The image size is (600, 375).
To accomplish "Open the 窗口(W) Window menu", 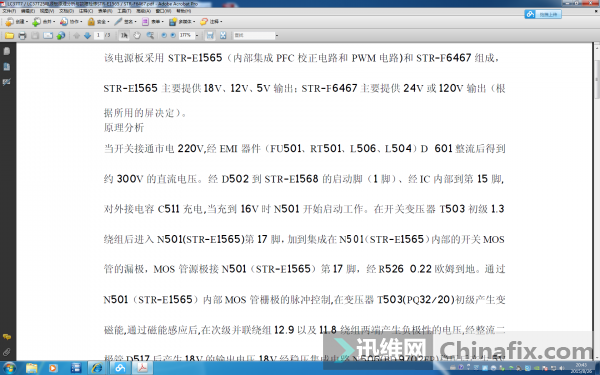I will click(x=163, y=11).
